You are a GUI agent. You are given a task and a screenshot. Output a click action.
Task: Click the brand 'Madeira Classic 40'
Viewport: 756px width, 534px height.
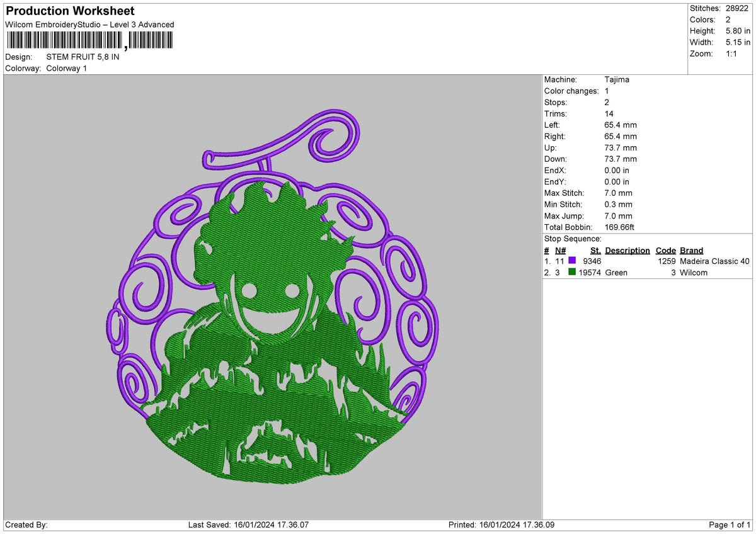coord(715,261)
